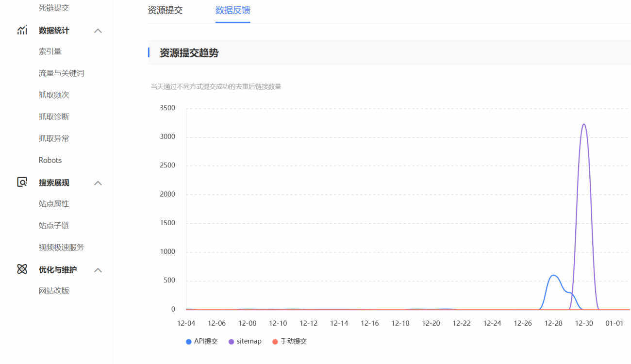Hide the 手动提交 legend series
631x364 pixels.
pos(289,341)
